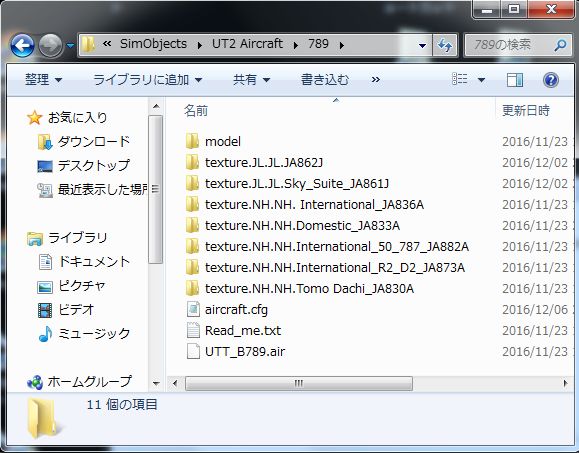Expand subfolders arrow after 789
This screenshot has height=453, width=579.
pyautogui.click(x=342, y=45)
